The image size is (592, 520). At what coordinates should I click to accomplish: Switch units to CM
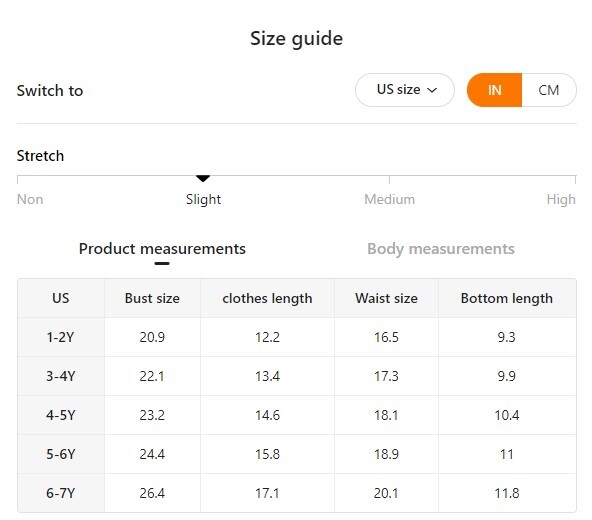(549, 90)
